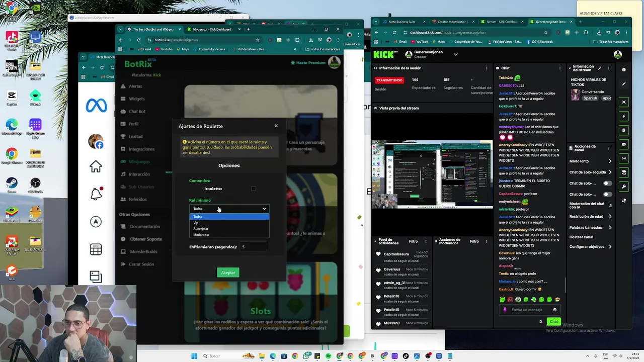Toggle the second Chat de solo- switch

tap(608, 194)
